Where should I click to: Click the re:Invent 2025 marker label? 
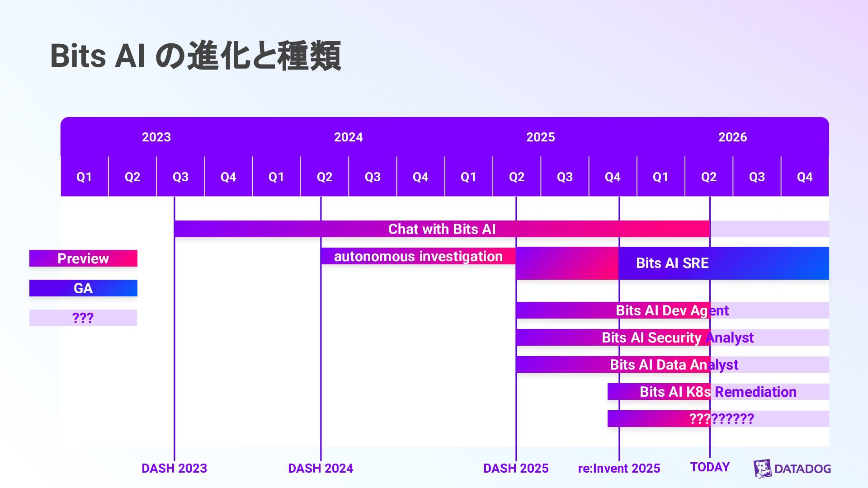point(619,469)
